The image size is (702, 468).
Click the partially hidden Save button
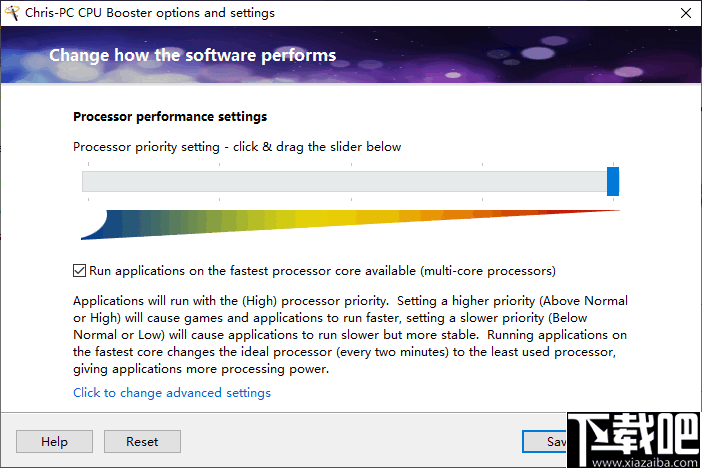545,441
